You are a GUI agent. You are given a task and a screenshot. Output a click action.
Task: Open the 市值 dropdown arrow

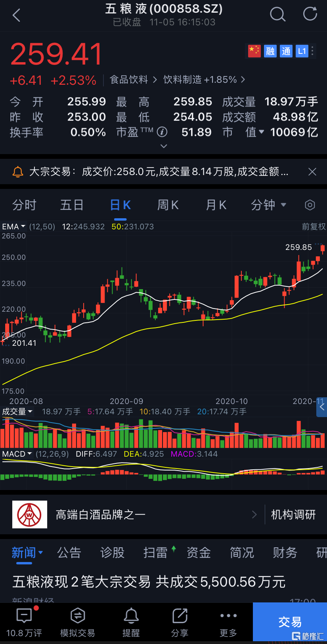261,132
